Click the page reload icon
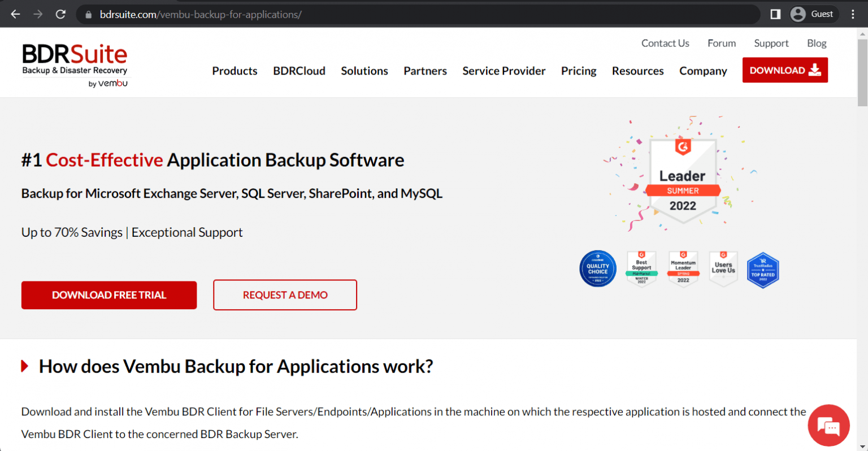This screenshot has height=451, width=868. point(60,14)
